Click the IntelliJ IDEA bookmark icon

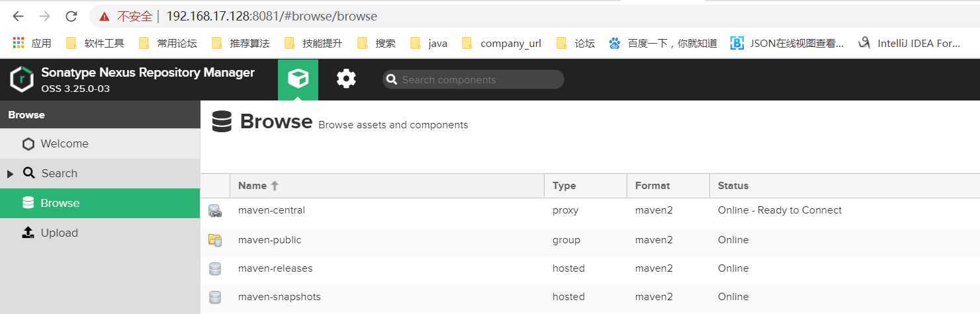[x=864, y=43]
